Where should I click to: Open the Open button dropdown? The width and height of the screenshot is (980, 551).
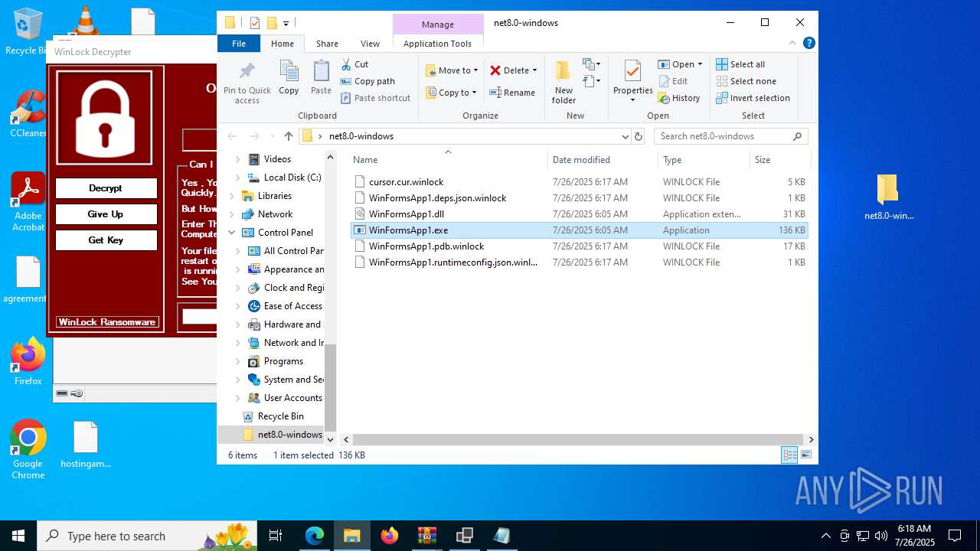(700, 64)
